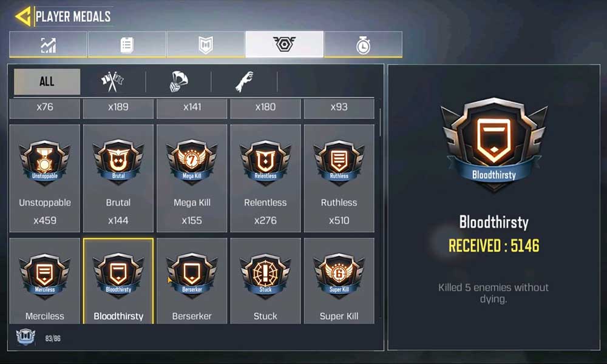
Task: Open the match history clipboard tab
Action: pyautogui.click(x=127, y=45)
